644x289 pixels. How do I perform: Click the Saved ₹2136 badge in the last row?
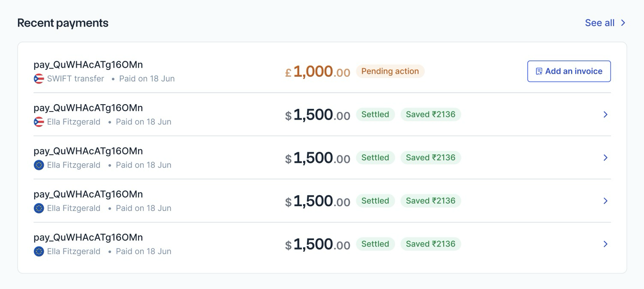(x=430, y=244)
